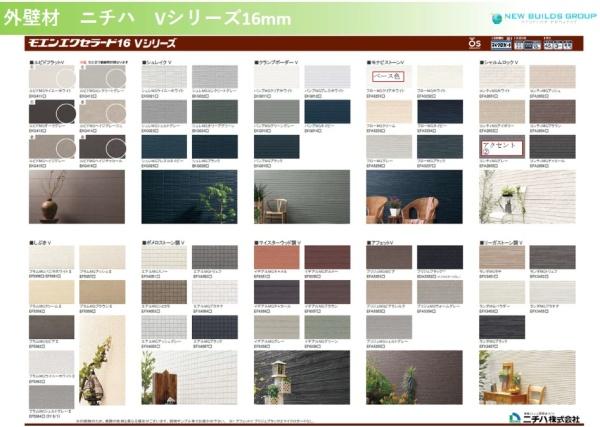Select the dark sepia swatch in しぶきV
This screenshot has height=427, width=600.
click(52, 327)
